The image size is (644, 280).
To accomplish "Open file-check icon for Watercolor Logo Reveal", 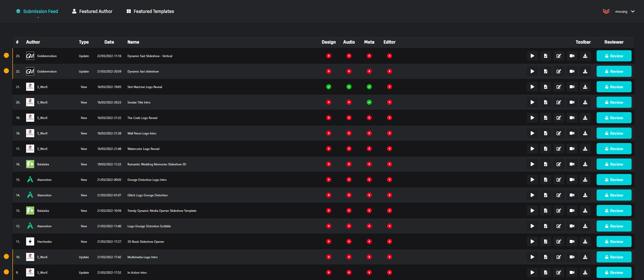I will point(545,149).
